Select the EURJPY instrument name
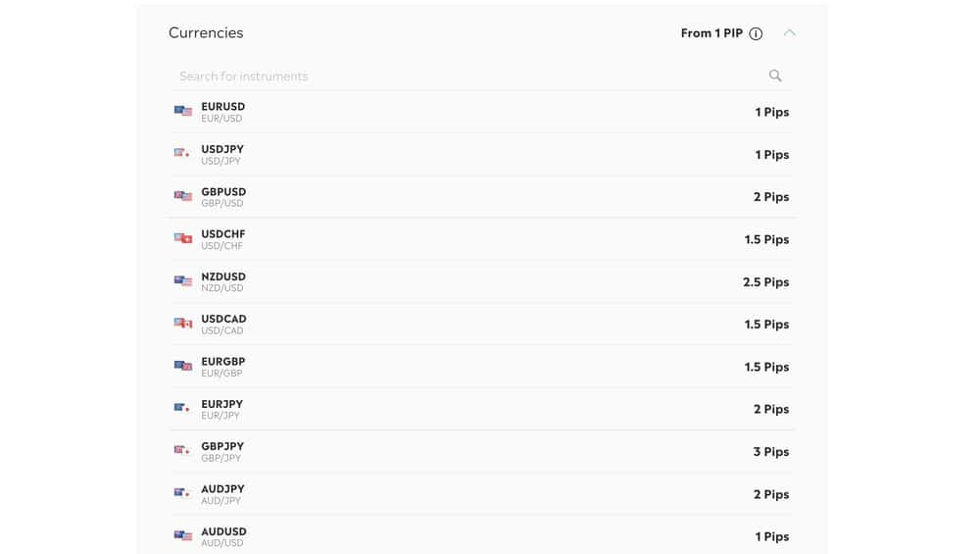The image size is (980, 554). pyautogui.click(x=221, y=404)
